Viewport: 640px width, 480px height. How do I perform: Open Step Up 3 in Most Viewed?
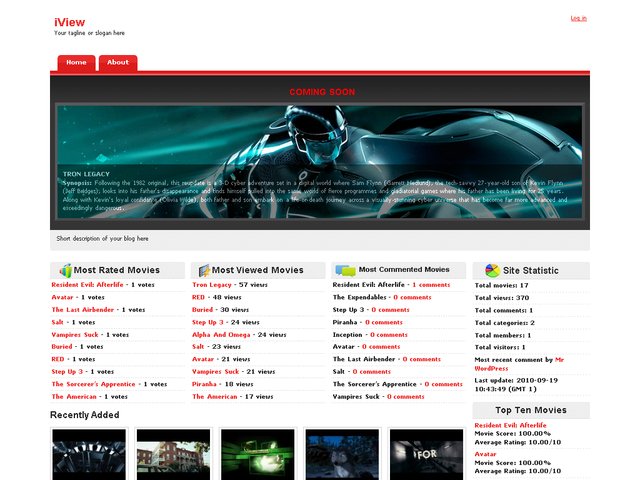208,322
